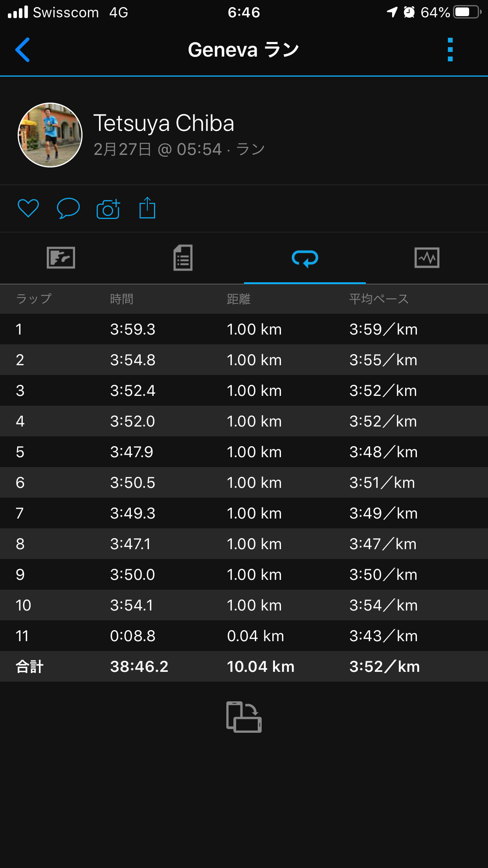Tap the blue back arrow
The height and width of the screenshot is (868, 488).
pos(22,50)
